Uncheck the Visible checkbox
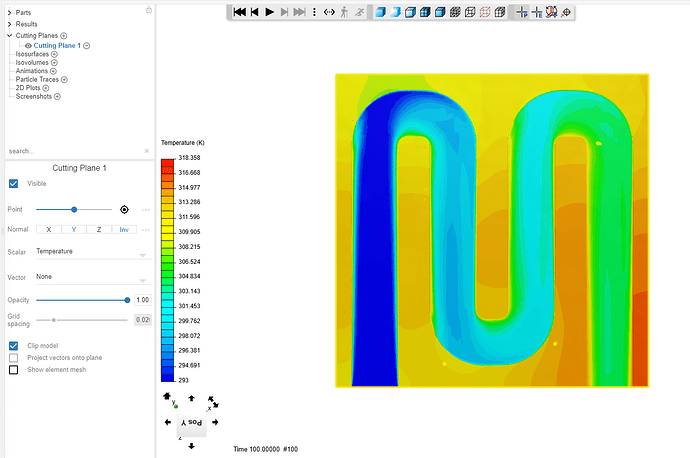 point(14,184)
